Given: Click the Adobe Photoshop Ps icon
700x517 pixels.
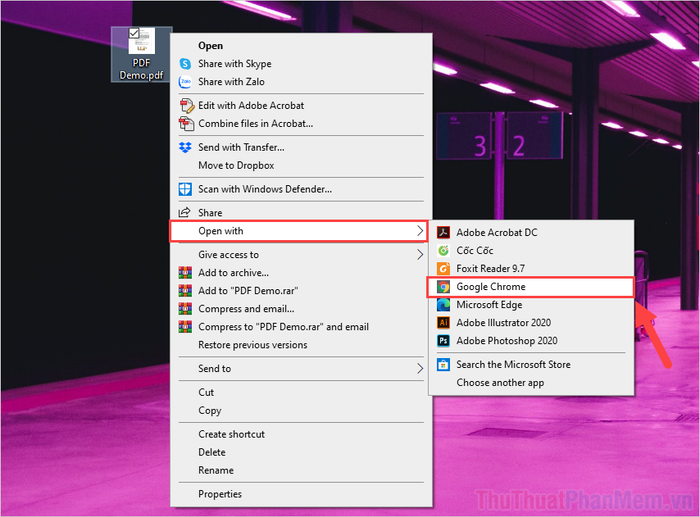Looking at the screenshot, I should (443, 341).
